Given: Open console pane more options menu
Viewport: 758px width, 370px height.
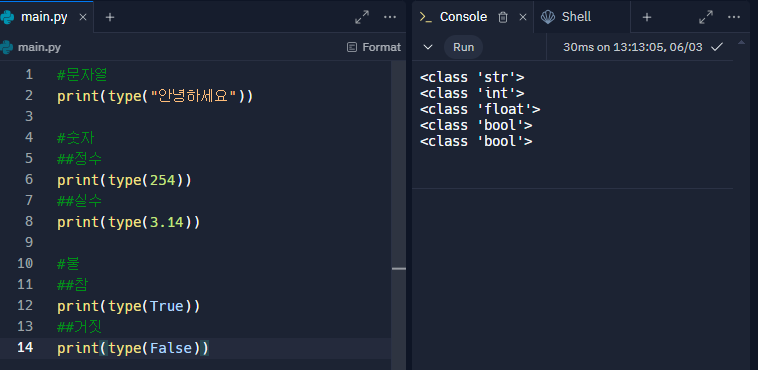Looking at the screenshot, I should tap(733, 17).
